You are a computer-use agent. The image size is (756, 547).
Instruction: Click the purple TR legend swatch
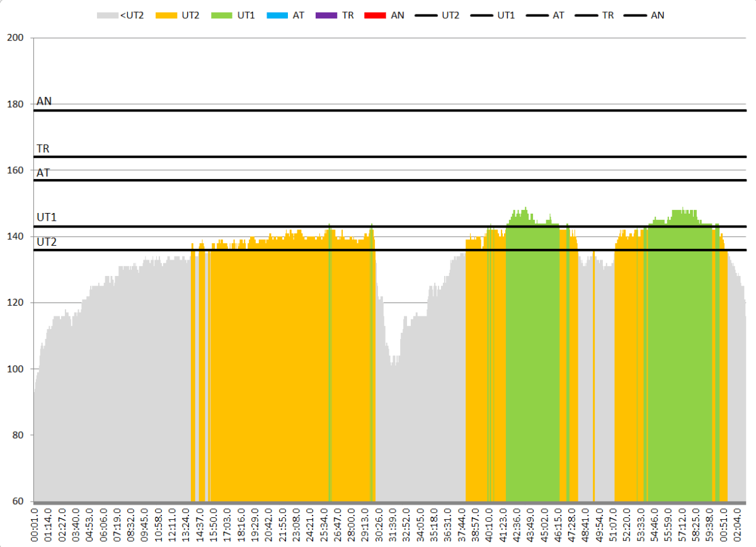(326, 15)
